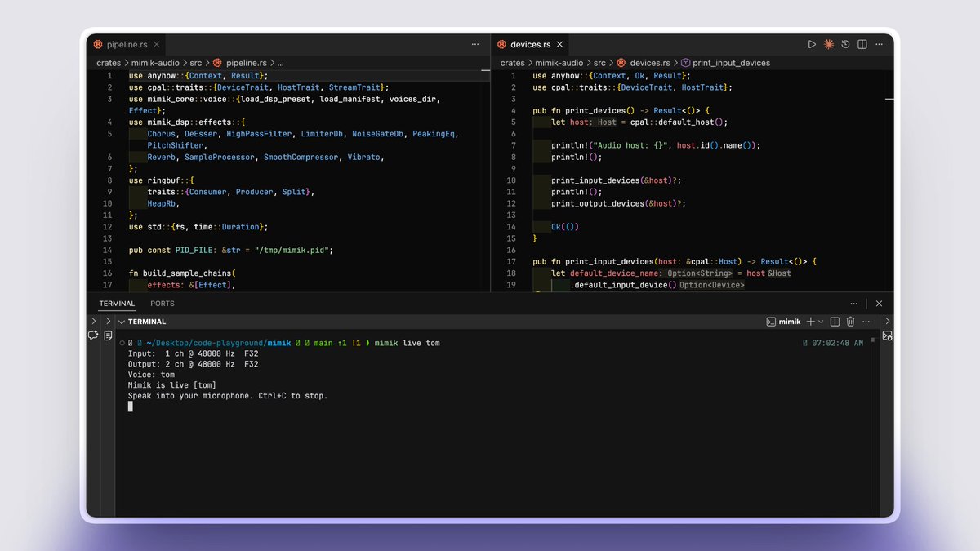Click the orange starburst icon in editor toolbar
This screenshot has width=980, height=551.
point(828,44)
